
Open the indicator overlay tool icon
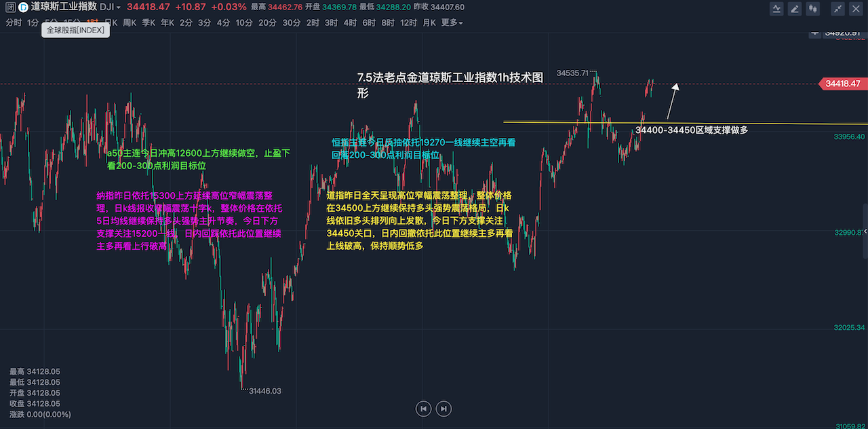[777, 8]
